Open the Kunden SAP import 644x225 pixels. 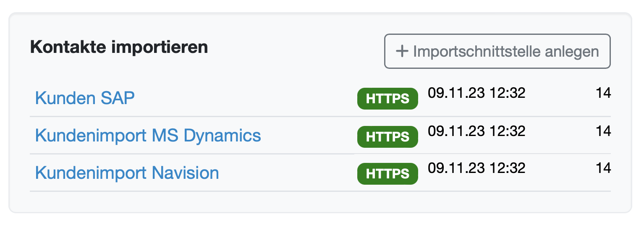click(x=85, y=98)
